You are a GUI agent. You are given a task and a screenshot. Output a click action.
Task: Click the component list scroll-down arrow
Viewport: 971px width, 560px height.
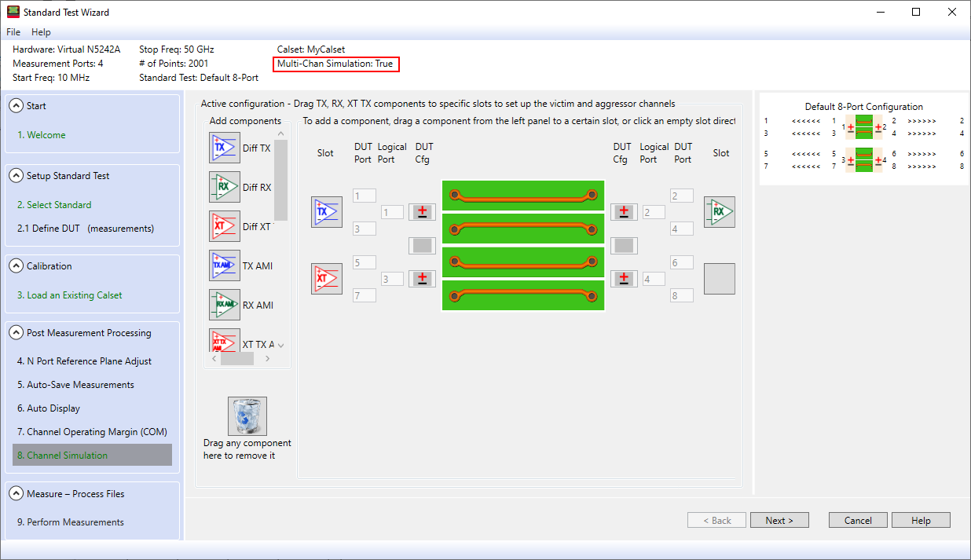pos(280,345)
